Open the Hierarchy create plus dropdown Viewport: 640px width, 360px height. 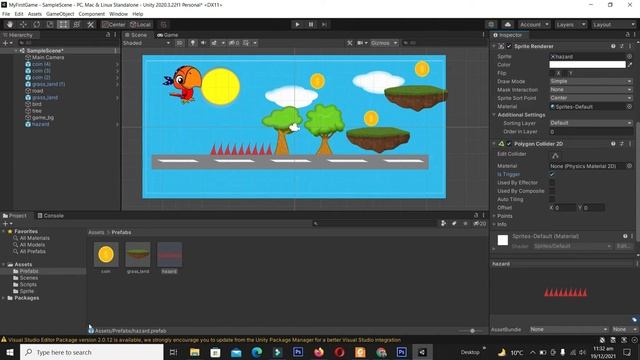point(7,43)
